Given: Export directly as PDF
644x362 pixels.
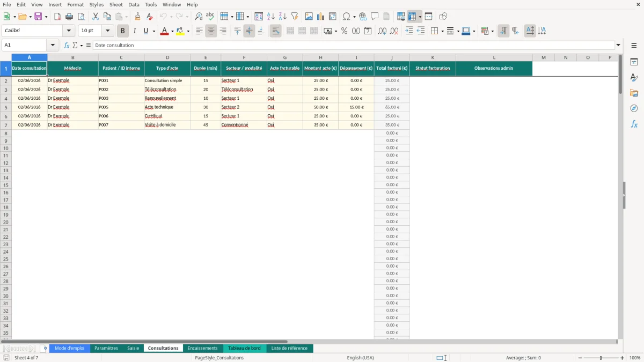Looking at the screenshot, I should pyautogui.click(x=57, y=17).
